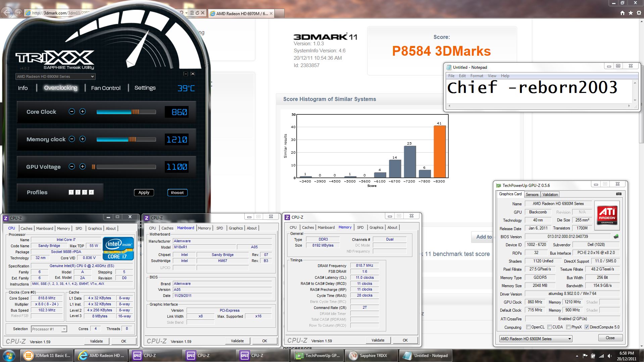Image resolution: width=644 pixels, height=362 pixels.
Task: Click Notepad text area
Action: (x=539, y=91)
